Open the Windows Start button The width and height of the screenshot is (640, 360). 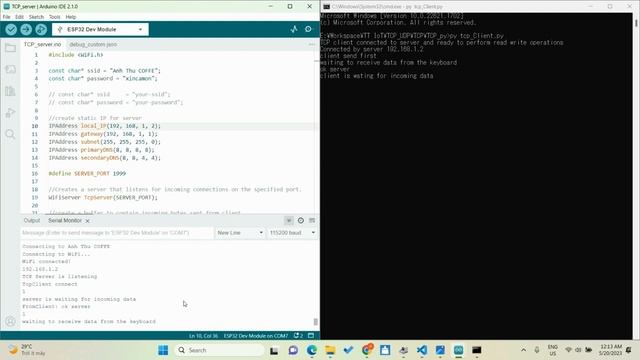pos(163,350)
